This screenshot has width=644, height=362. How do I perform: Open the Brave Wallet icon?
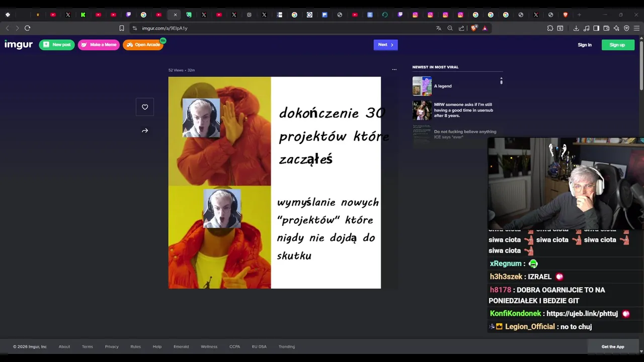(x=606, y=28)
